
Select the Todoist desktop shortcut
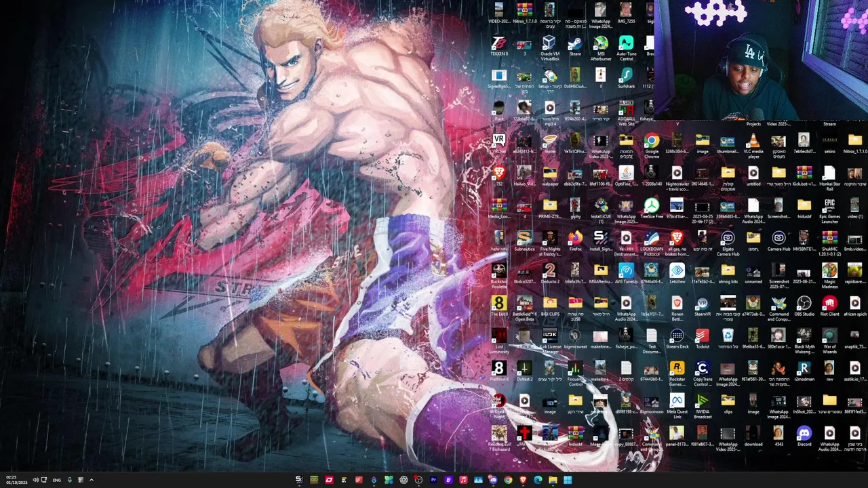coord(702,337)
